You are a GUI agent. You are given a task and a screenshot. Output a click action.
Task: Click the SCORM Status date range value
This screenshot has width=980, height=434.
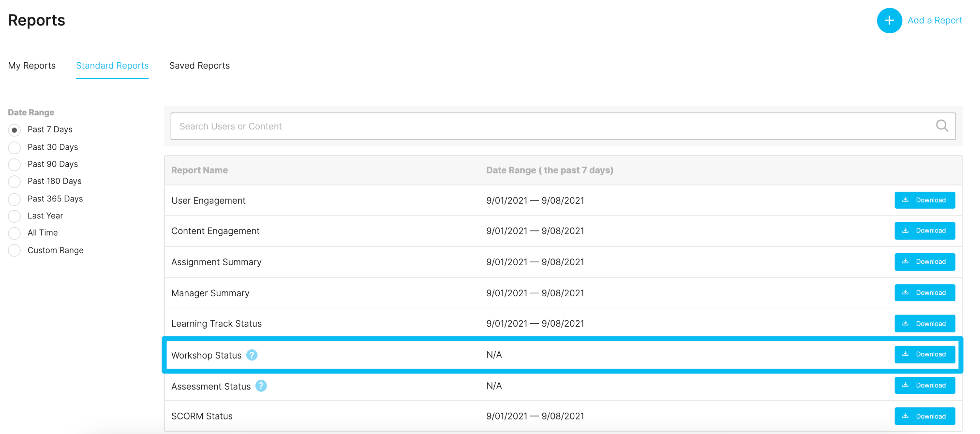click(x=535, y=416)
